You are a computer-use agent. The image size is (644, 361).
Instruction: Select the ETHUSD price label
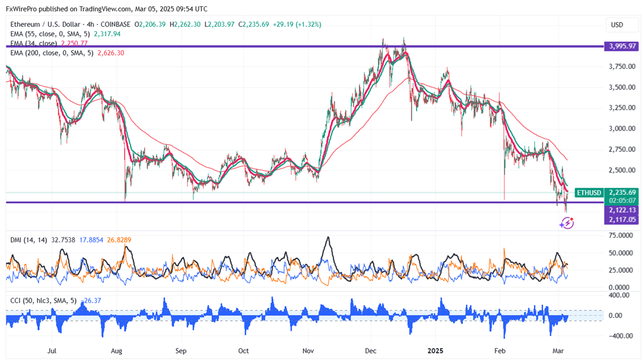coord(589,193)
